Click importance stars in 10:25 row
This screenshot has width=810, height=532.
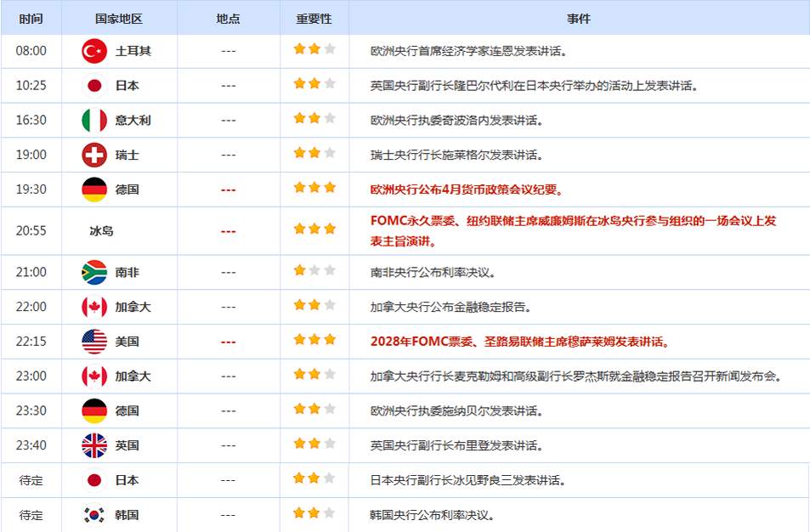coord(314,83)
